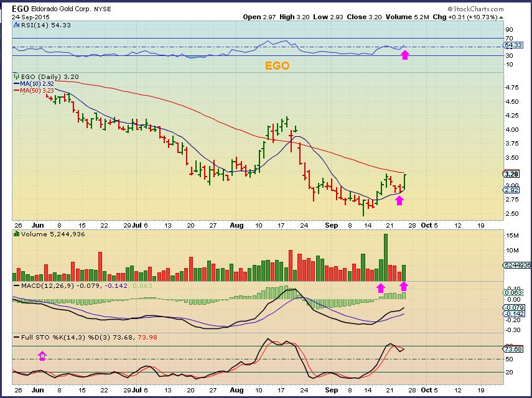Click the boxed -0.142 MACD axis tag
Image resolution: width=532 pixels, height=398 pixels.
pyautogui.click(x=514, y=314)
